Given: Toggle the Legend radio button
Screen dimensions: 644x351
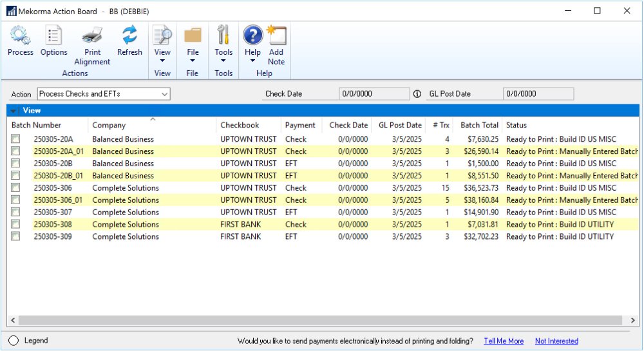Looking at the screenshot, I should pos(14,341).
